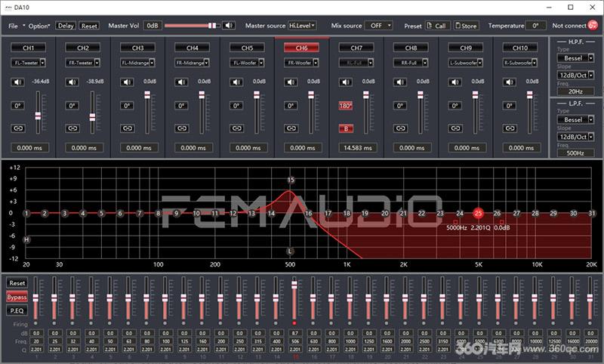Click the CH1 link channel icon
604x364 pixels.
coord(17,128)
